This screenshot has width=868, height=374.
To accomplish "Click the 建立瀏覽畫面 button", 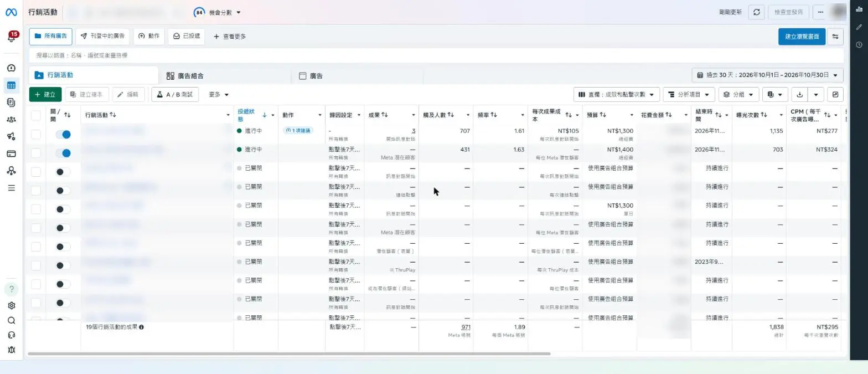I will pyautogui.click(x=802, y=37).
